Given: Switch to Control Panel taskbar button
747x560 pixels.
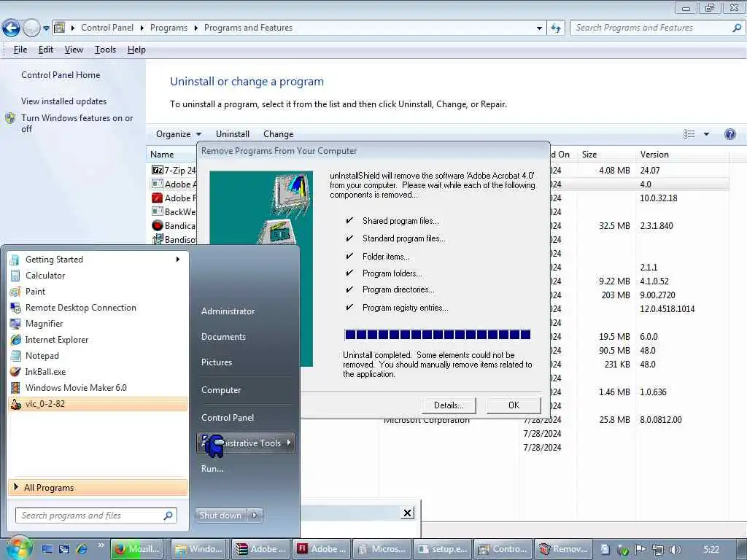Looking at the screenshot, I should pyautogui.click(x=503, y=549).
